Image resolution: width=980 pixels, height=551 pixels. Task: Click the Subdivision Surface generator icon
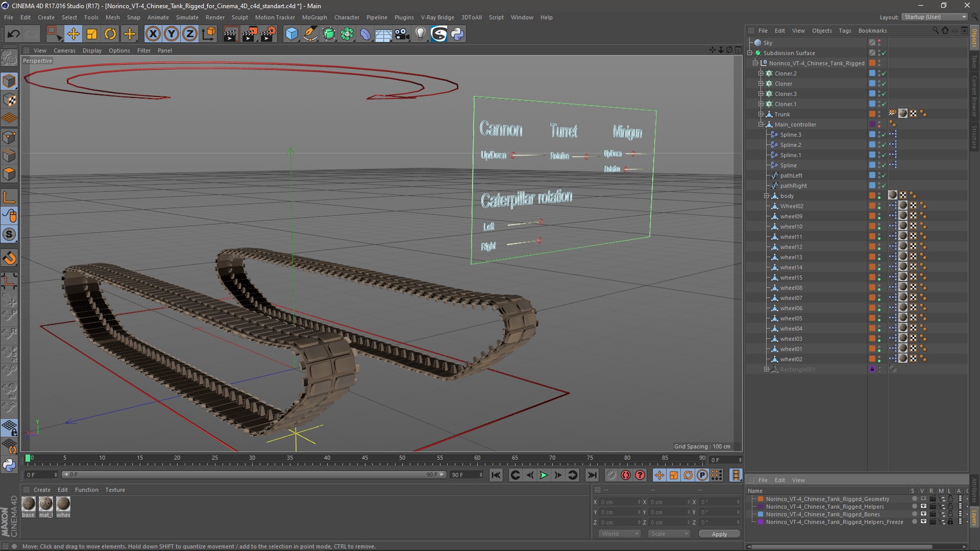coord(329,34)
